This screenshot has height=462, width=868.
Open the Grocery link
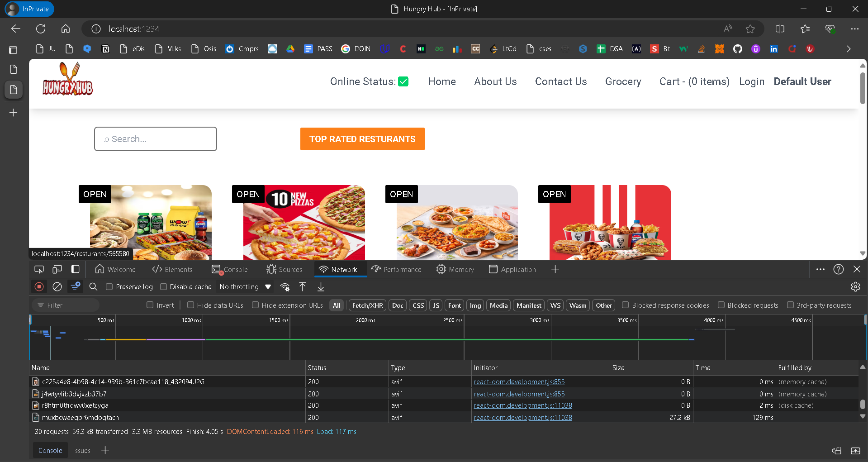623,81
